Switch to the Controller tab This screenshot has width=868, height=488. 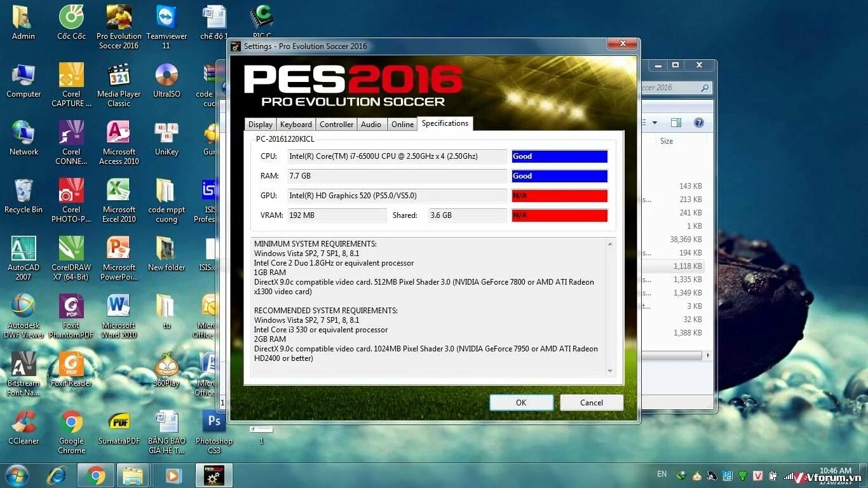point(336,125)
